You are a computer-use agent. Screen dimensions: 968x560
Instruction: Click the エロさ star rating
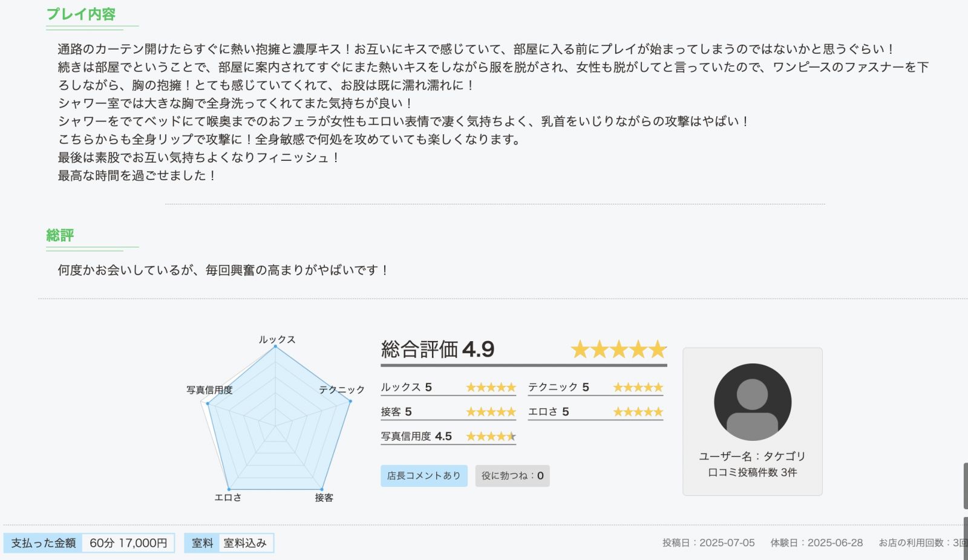coord(638,412)
